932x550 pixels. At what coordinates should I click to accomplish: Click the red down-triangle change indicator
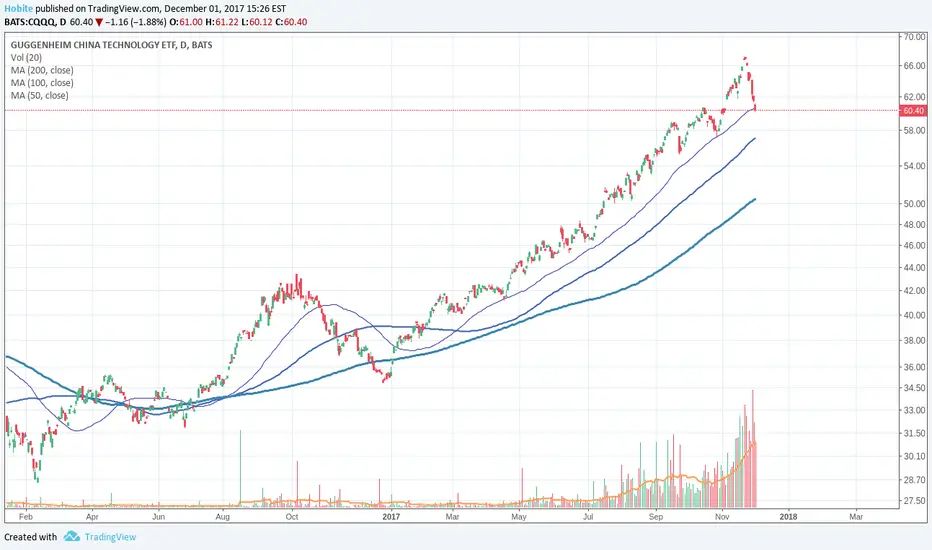pyautogui.click(x=99, y=23)
